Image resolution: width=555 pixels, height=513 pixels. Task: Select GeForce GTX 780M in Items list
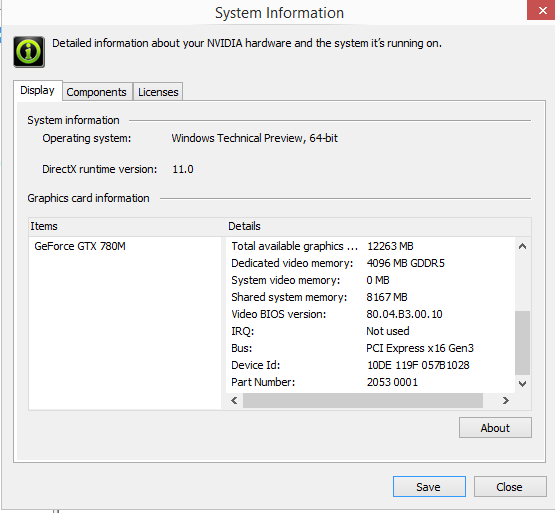point(80,246)
